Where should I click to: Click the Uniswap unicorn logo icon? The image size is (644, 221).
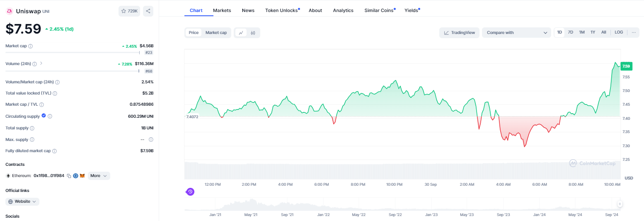(x=9, y=11)
